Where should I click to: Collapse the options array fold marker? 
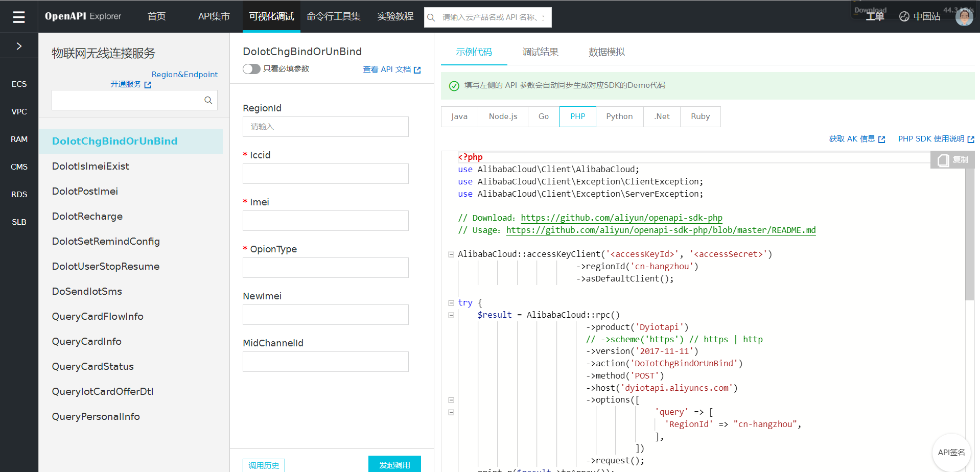(451, 400)
